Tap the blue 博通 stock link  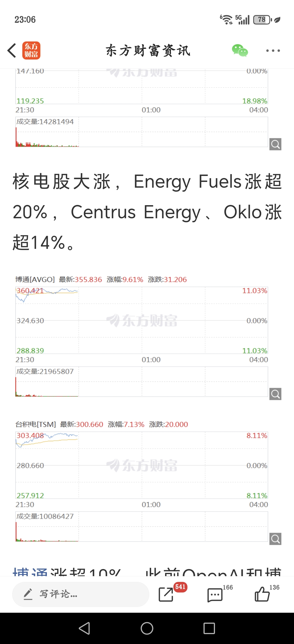30,572
